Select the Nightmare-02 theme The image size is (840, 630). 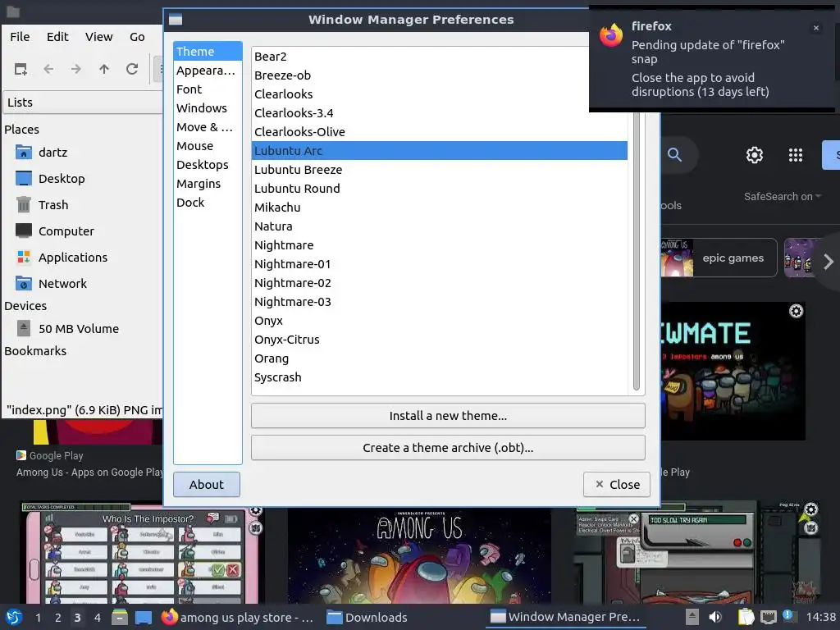click(440, 283)
